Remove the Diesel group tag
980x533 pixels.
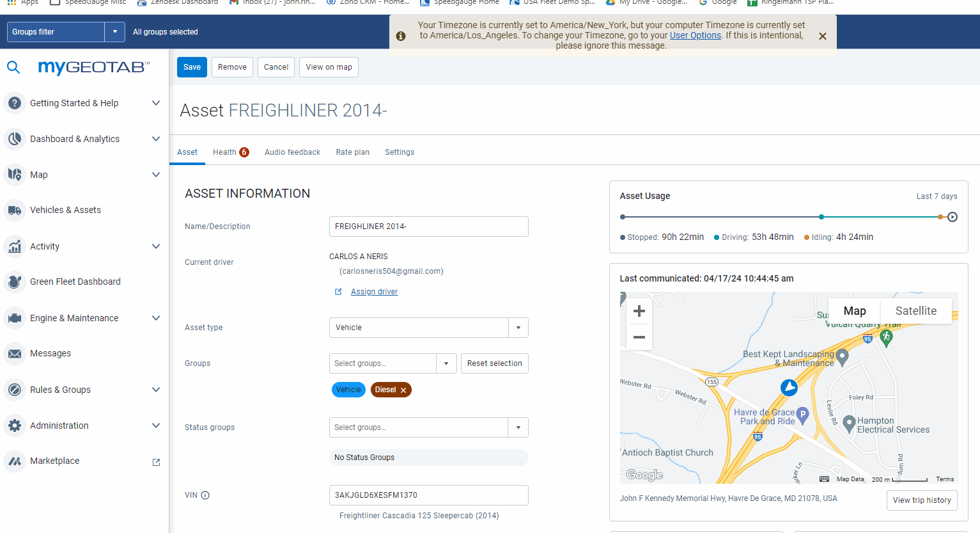point(403,390)
